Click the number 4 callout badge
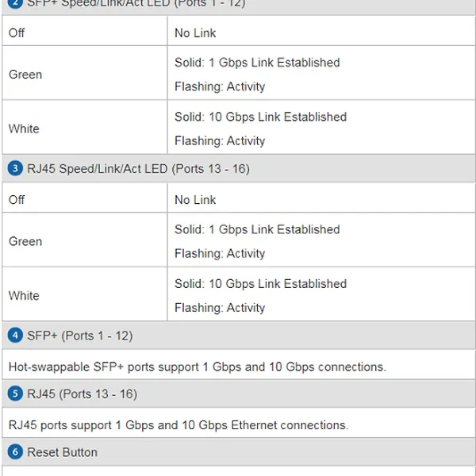 click(x=15, y=336)
